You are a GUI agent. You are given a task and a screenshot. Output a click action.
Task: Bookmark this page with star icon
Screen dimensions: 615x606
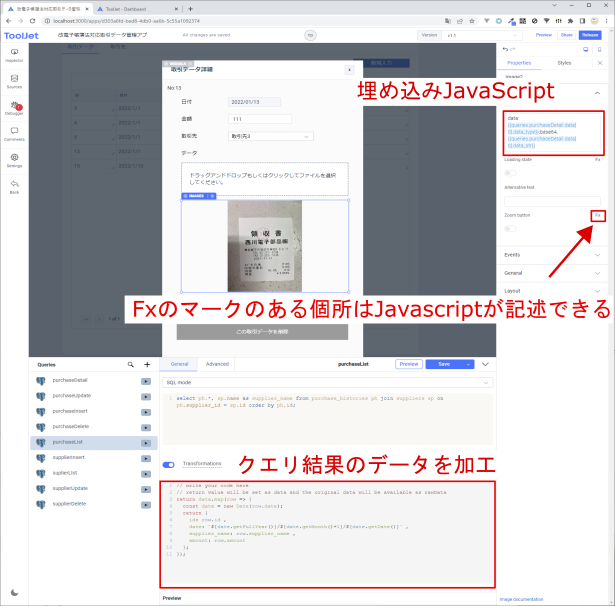[472, 21]
